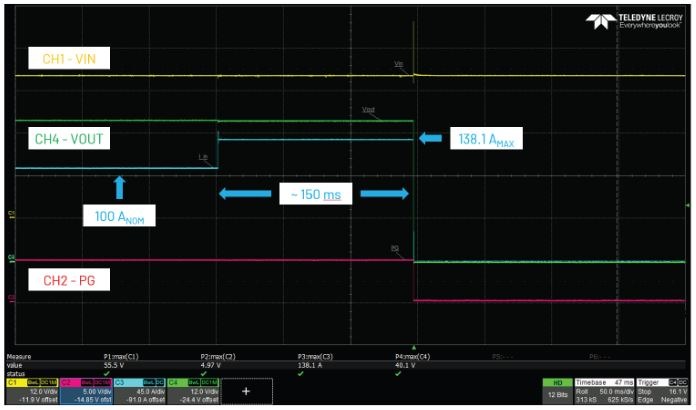The width and height of the screenshot is (696, 410).
Task: Select the P1:max(C1) measurement header
Action: coord(121,357)
